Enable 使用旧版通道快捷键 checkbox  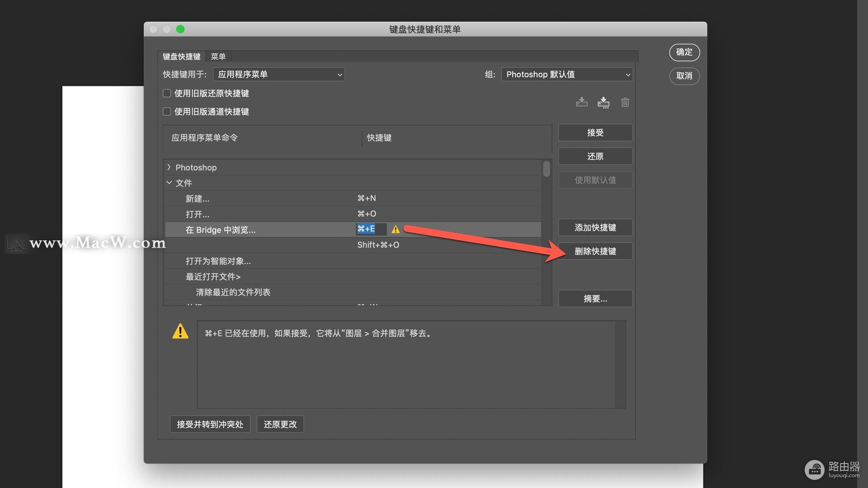tap(167, 111)
